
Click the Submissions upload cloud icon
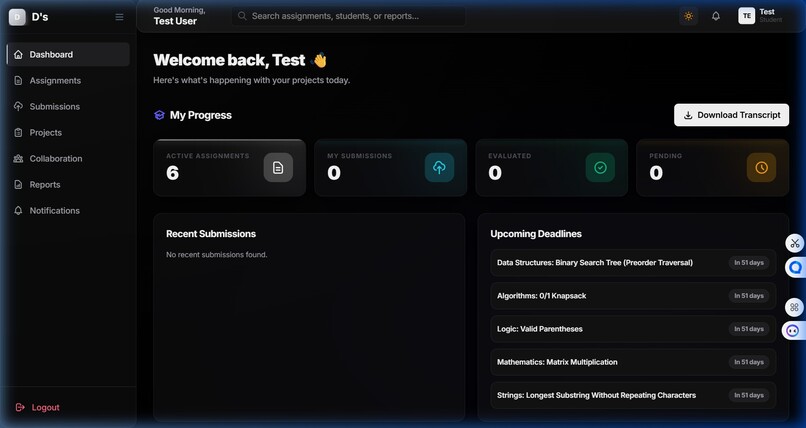(x=19, y=106)
